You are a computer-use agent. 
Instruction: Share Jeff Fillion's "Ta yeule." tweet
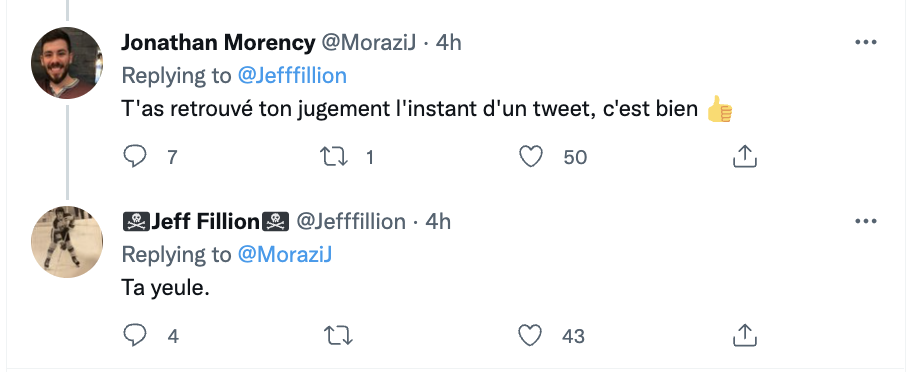[x=745, y=335]
